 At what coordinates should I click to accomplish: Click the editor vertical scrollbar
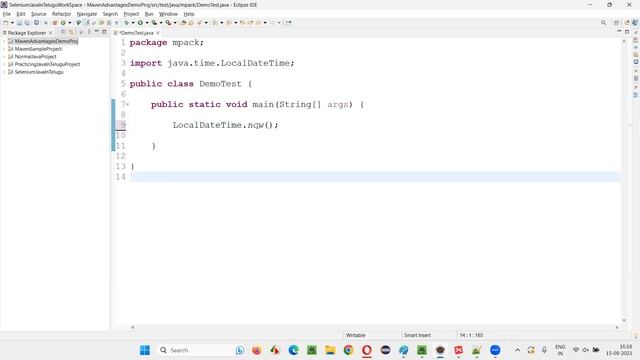click(624, 180)
